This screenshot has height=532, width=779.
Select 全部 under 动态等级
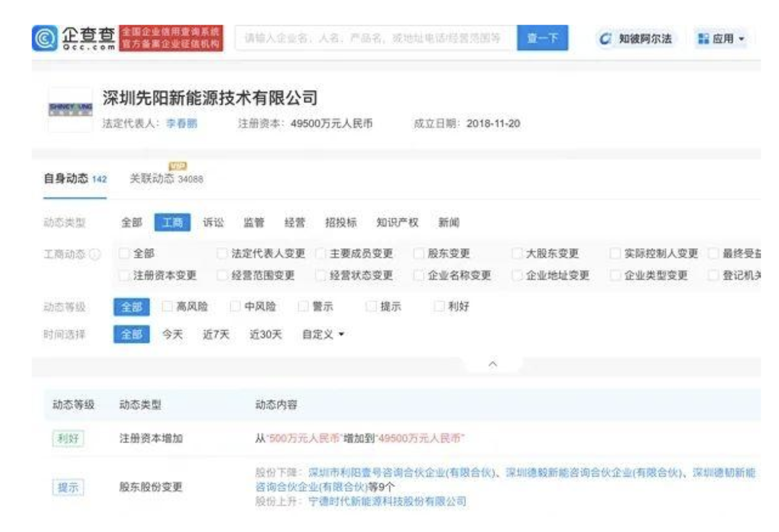[x=131, y=307]
